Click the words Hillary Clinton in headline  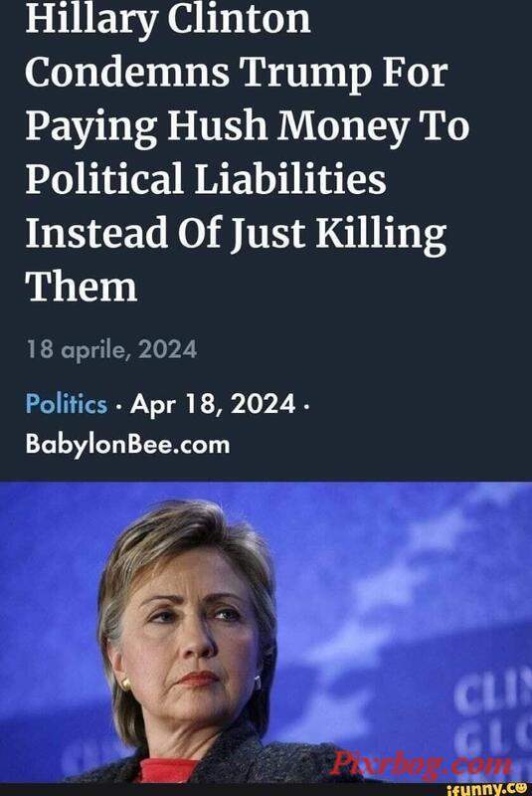click(x=168, y=19)
